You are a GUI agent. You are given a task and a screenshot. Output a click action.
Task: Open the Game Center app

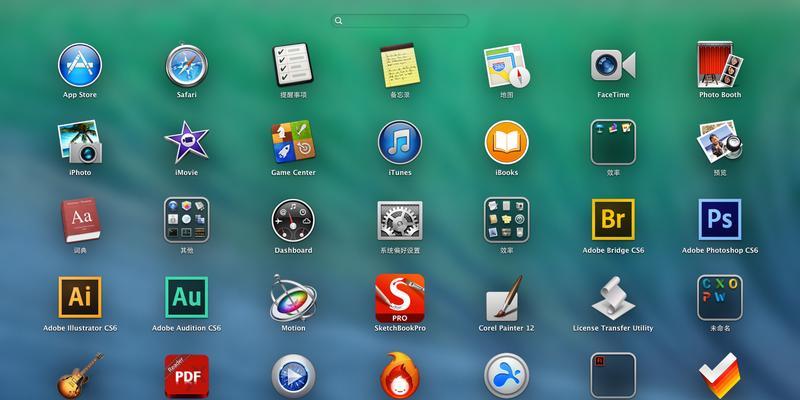click(293, 142)
